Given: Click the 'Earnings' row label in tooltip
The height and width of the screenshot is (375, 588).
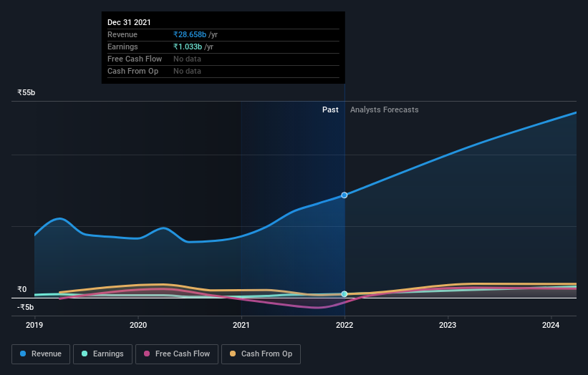Looking at the screenshot, I should coord(122,47).
